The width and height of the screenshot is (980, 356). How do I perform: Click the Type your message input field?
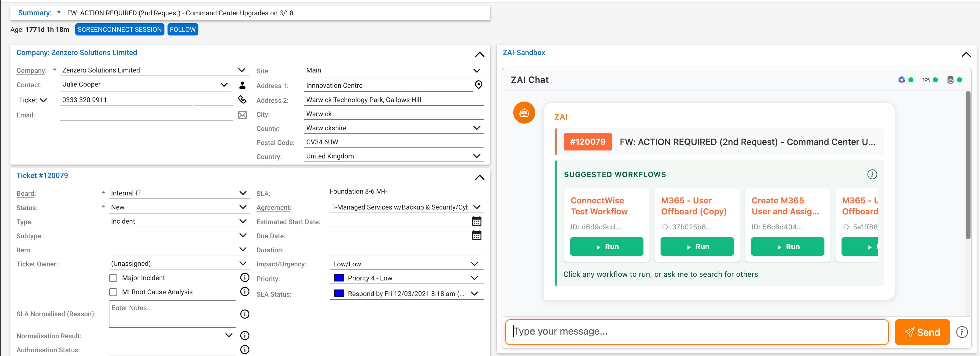(x=697, y=332)
